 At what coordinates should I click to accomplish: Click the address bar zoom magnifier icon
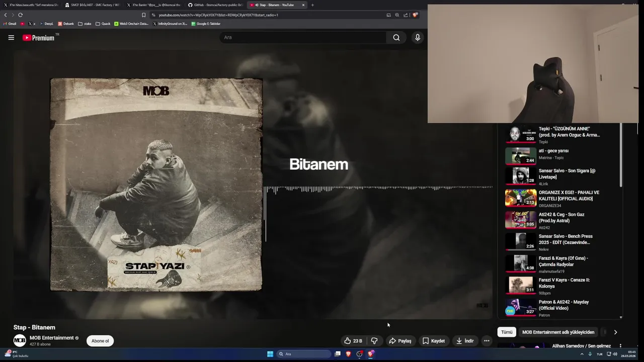tap(397, 15)
